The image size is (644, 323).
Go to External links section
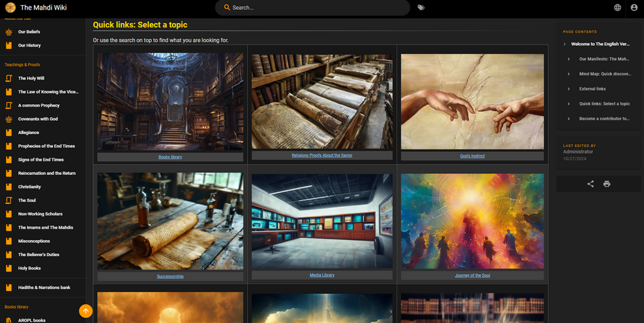point(592,89)
